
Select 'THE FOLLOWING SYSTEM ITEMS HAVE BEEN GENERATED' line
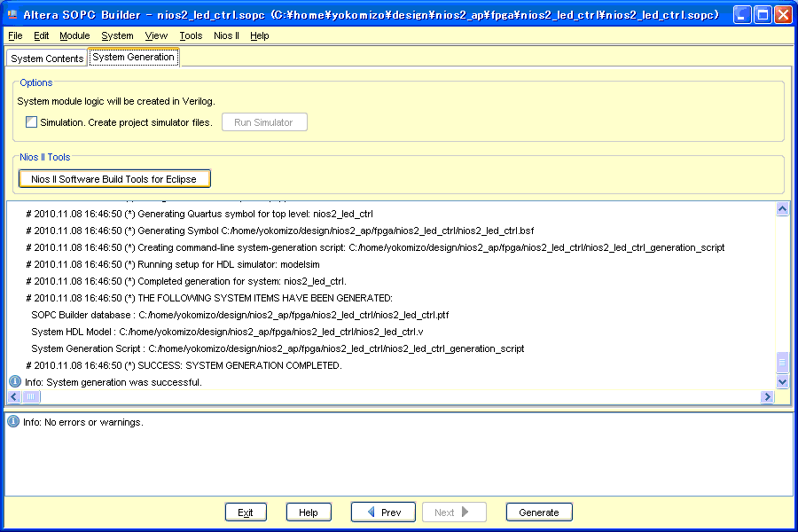click(x=209, y=298)
